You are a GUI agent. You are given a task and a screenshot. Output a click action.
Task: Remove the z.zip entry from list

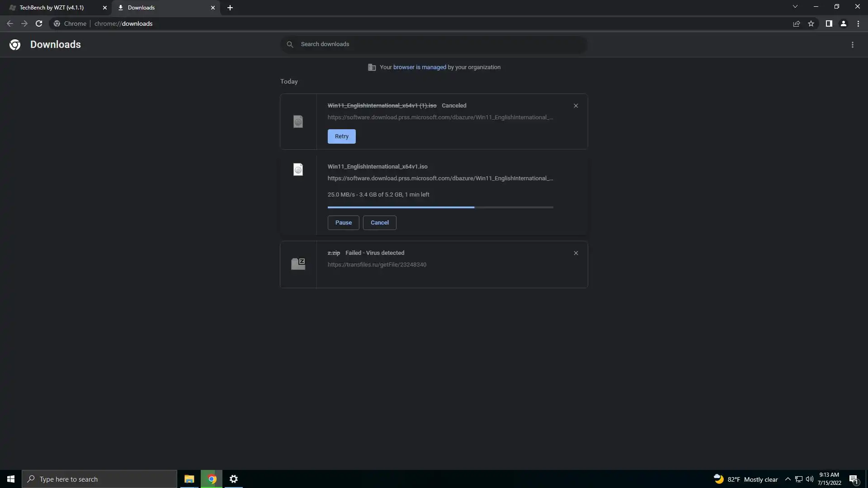(x=576, y=253)
